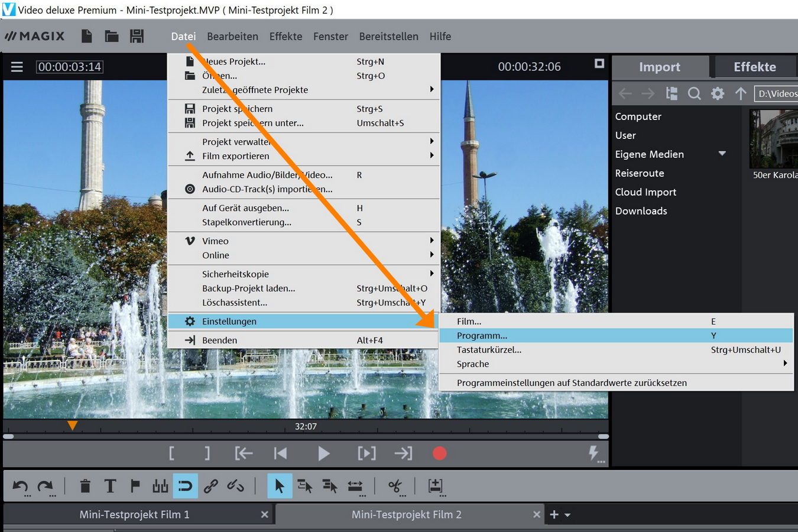Viewport: 798px width, 532px height.
Task: Open the add film tab dropdown arrow
Action: click(567, 515)
